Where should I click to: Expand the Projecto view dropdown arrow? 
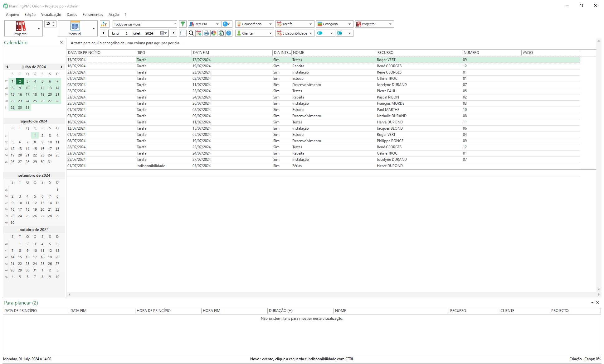(x=39, y=28)
